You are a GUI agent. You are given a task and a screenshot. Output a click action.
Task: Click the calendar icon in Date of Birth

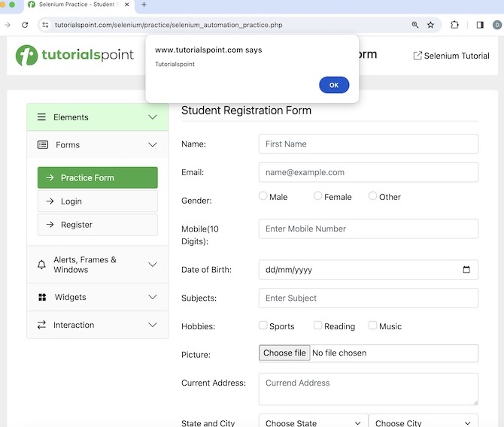[466, 270]
